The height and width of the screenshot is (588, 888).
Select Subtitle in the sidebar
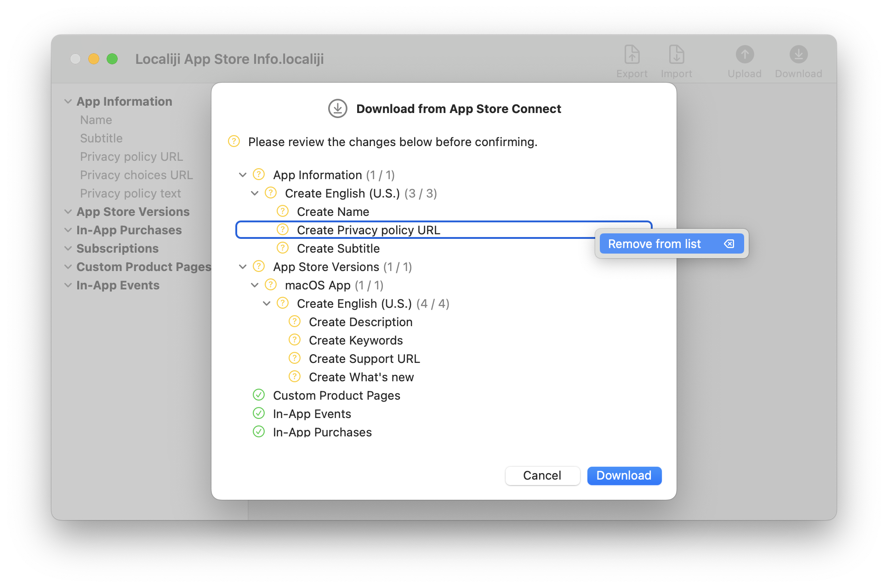[x=101, y=138]
